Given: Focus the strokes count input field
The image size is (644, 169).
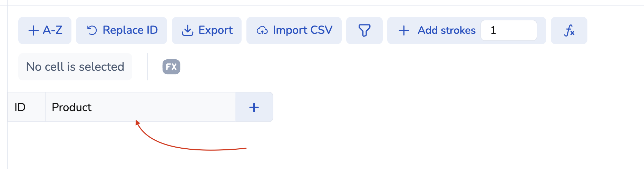Looking at the screenshot, I should tap(509, 30).
